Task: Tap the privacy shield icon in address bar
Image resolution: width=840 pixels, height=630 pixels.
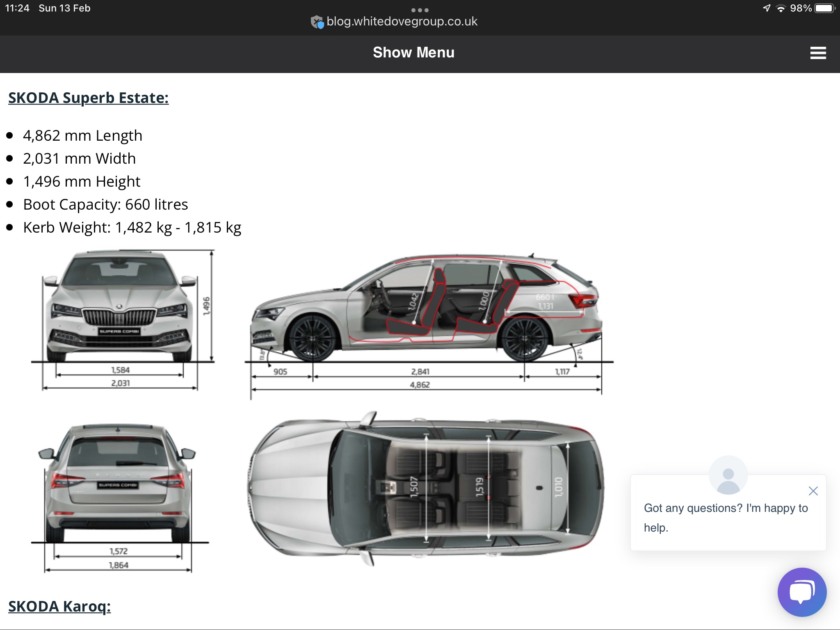Action: (317, 22)
